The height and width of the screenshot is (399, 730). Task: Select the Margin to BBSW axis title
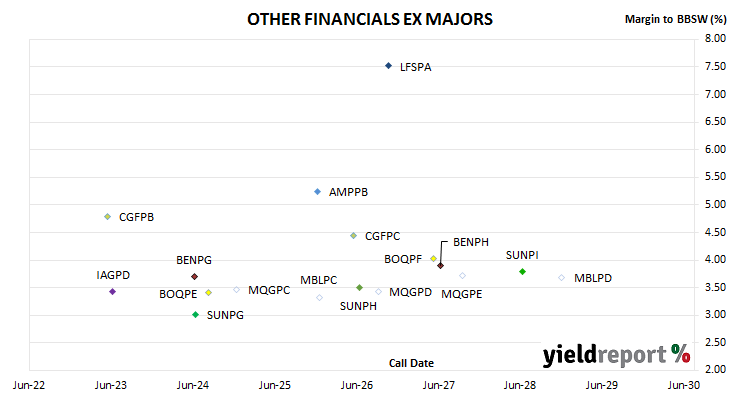tap(675, 19)
